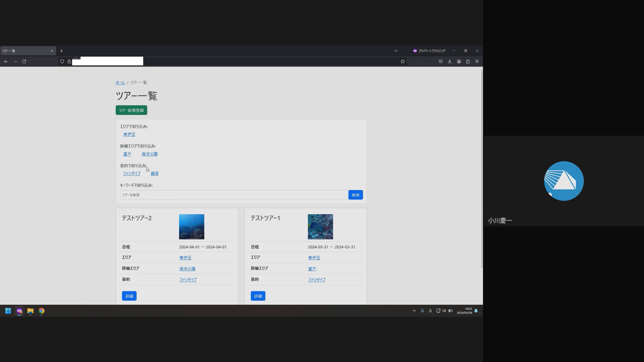This screenshot has width=644, height=362.
Task: Open the Firefox hamburger menu
Action: pos(477,62)
